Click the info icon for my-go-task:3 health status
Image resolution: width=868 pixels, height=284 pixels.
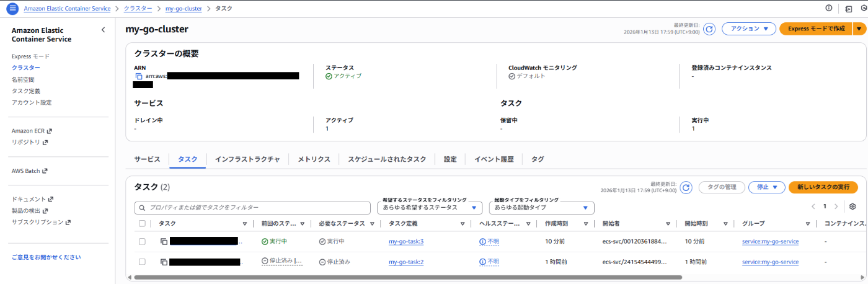tap(482, 241)
